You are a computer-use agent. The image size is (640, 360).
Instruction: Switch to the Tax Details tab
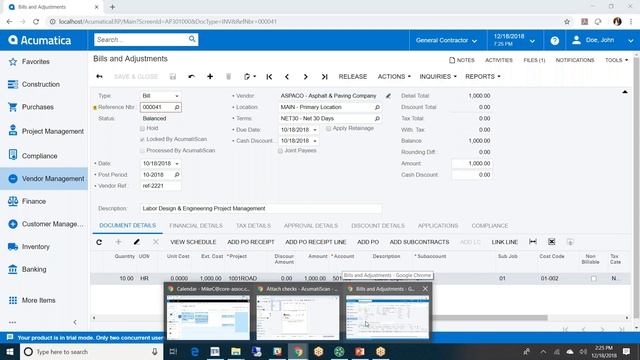click(x=253, y=226)
